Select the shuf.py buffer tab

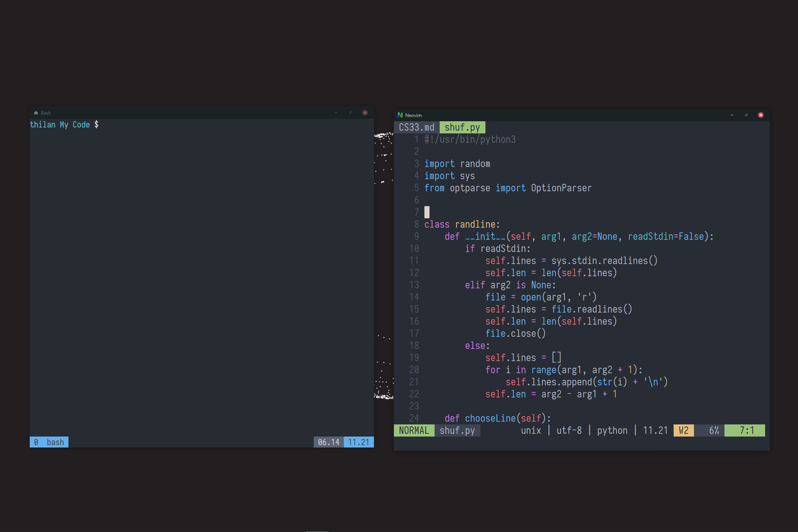[x=462, y=128]
